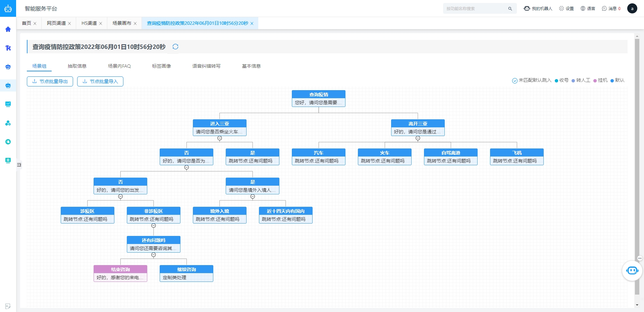Select the 继续咨询 node
Image resolution: width=644 pixels, height=312 pixels.
click(x=186, y=273)
